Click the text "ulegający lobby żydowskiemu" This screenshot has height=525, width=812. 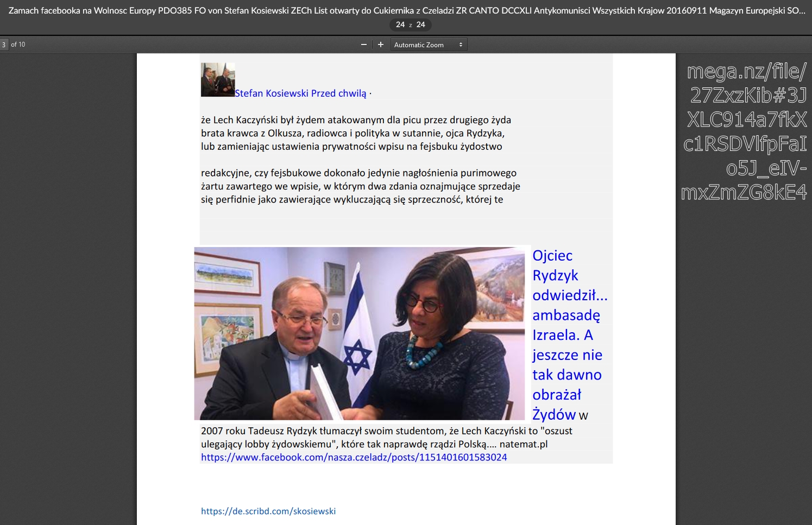click(374, 444)
